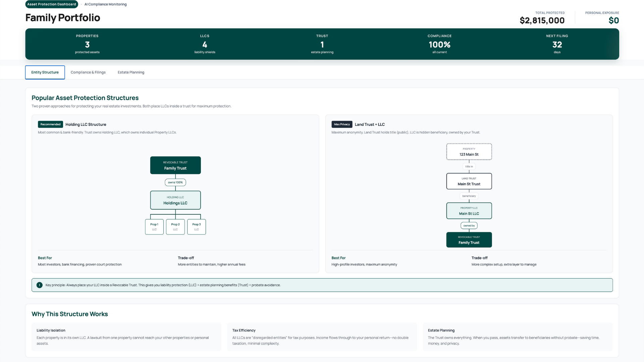Open the Liability Isolation card
The width and height of the screenshot is (644, 362).
(126, 337)
